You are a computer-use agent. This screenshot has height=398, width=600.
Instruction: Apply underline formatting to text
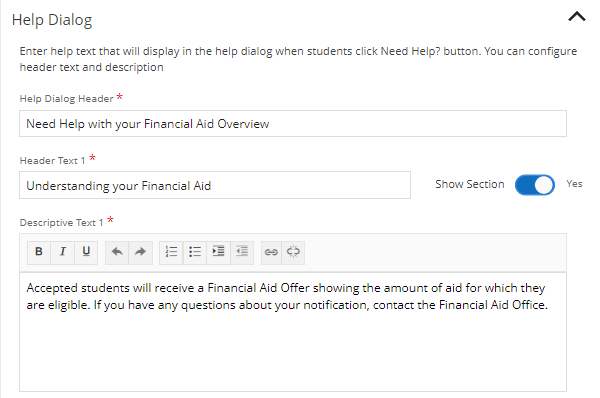click(x=86, y=252)
